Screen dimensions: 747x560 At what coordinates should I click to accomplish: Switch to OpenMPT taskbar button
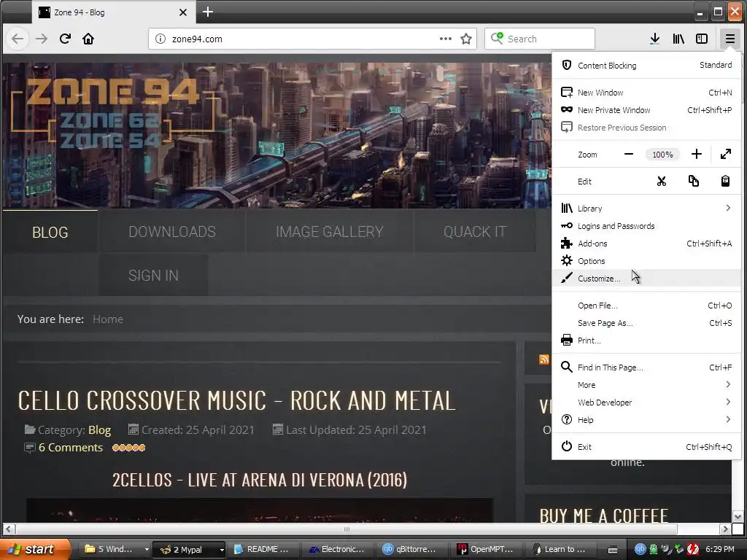pyautogui.click(x=486, y=549)
